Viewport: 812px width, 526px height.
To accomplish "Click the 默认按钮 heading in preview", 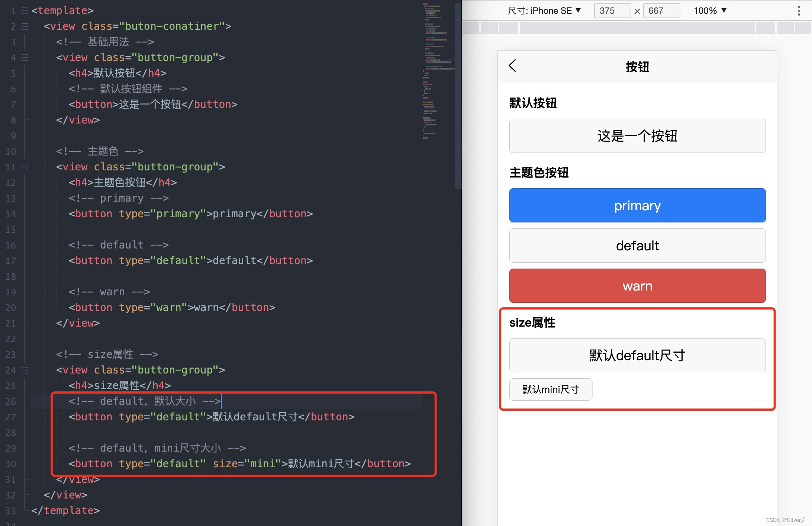I will click(x=533, y=103).
